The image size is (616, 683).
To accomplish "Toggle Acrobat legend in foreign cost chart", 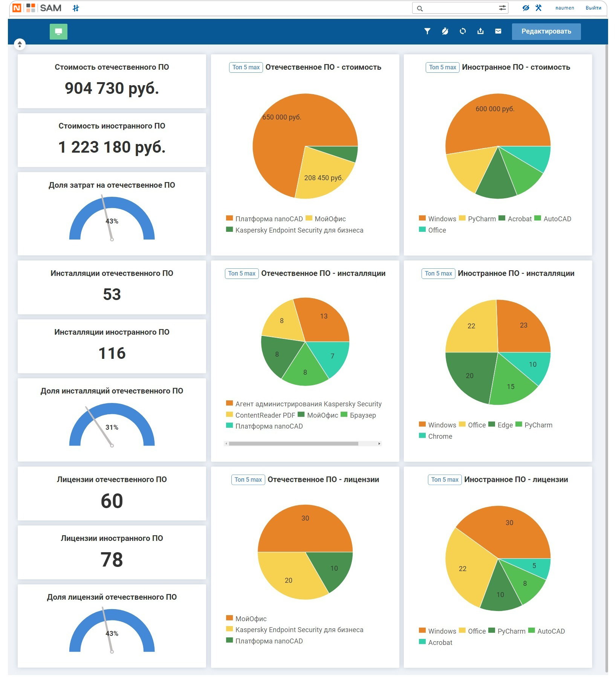I will coord(515,219).
